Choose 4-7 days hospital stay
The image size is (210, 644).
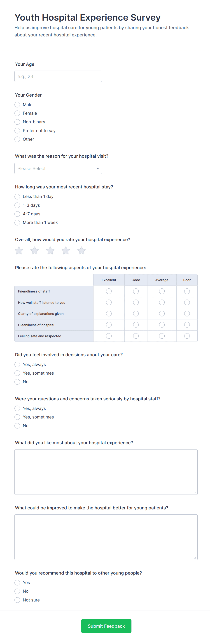point(17,214)
